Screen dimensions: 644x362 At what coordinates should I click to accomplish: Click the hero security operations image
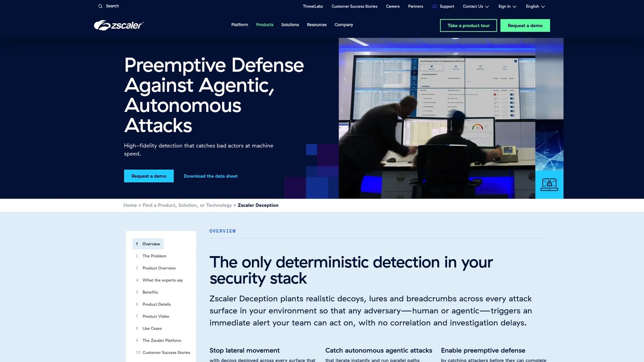coord(437,118)
